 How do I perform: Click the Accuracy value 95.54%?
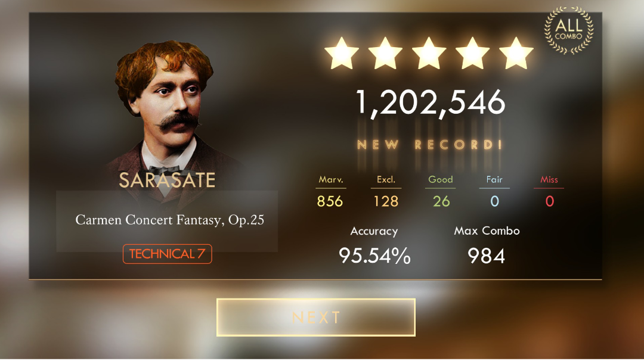click(x=374, y=256)
